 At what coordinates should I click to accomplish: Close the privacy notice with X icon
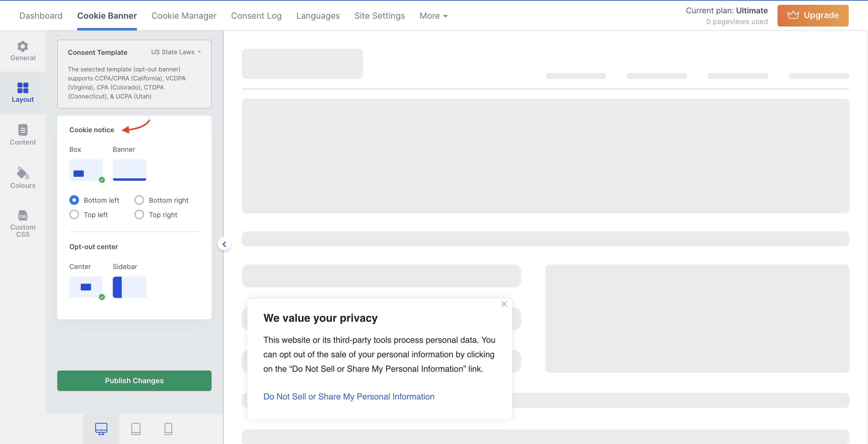[x=504, y=304]
